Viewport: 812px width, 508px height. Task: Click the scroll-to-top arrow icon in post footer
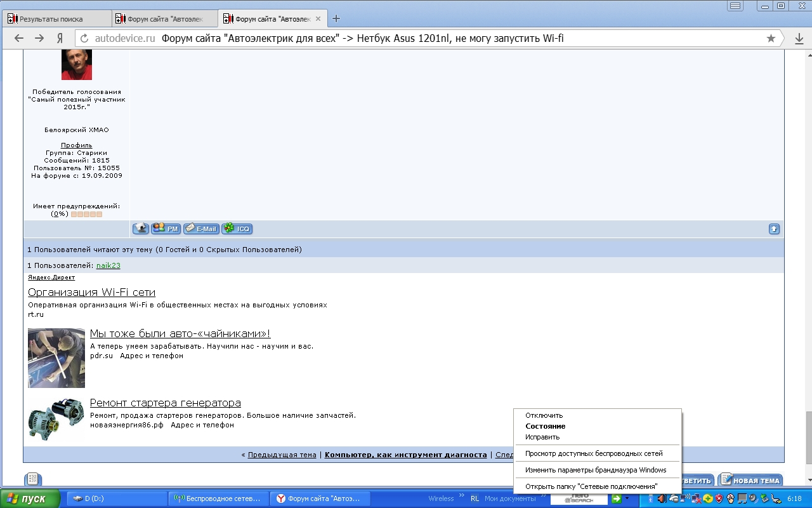click(x=774, y=229)
